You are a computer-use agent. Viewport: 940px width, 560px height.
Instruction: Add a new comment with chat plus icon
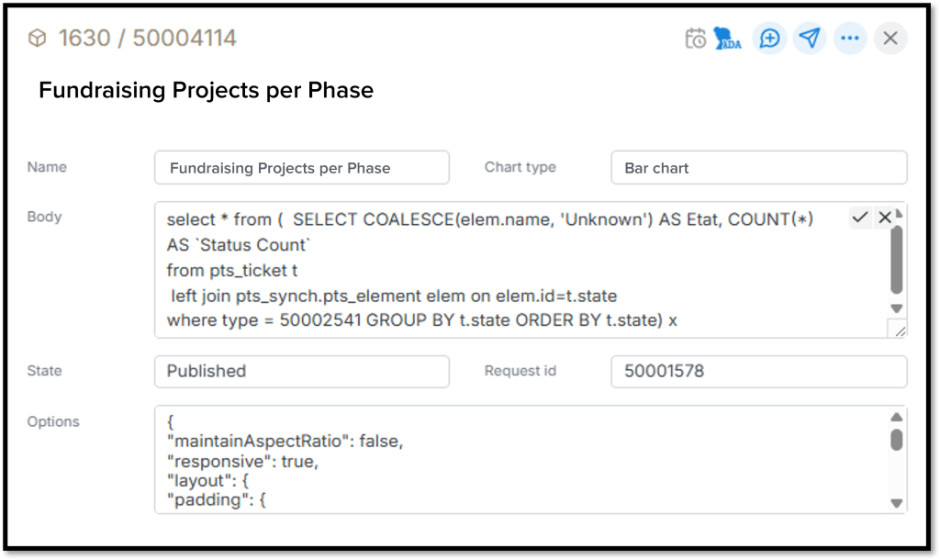coord(769,39)
